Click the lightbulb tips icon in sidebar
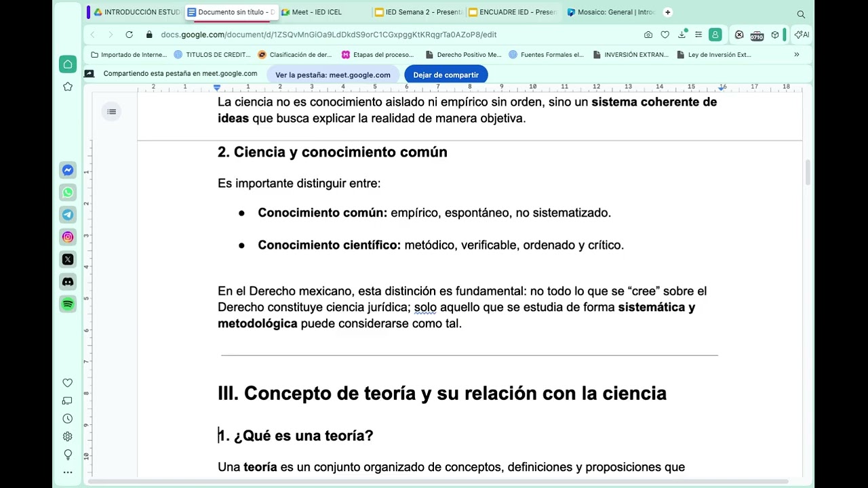The image size is (868, 488). [68, 455]
